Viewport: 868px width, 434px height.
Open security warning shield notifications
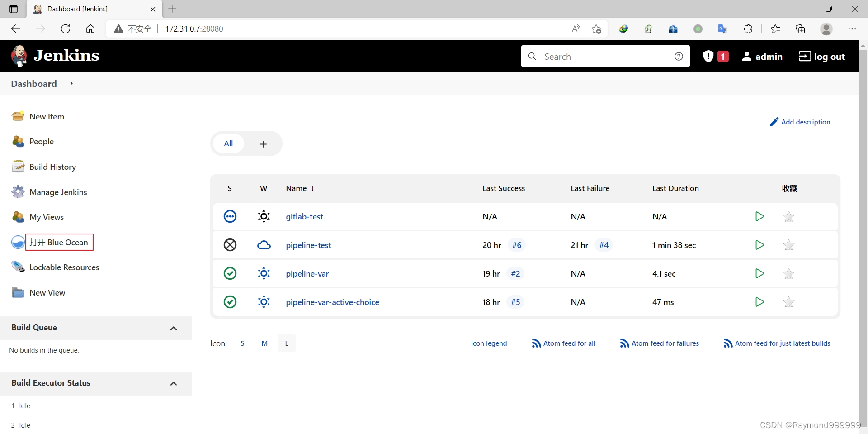(x=716, y=56)
